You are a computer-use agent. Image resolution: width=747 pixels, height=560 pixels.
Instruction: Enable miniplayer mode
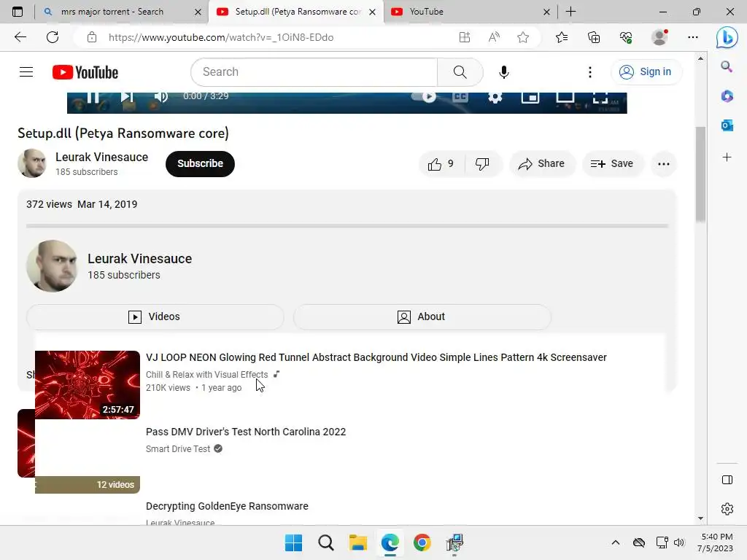click(530, 97)
